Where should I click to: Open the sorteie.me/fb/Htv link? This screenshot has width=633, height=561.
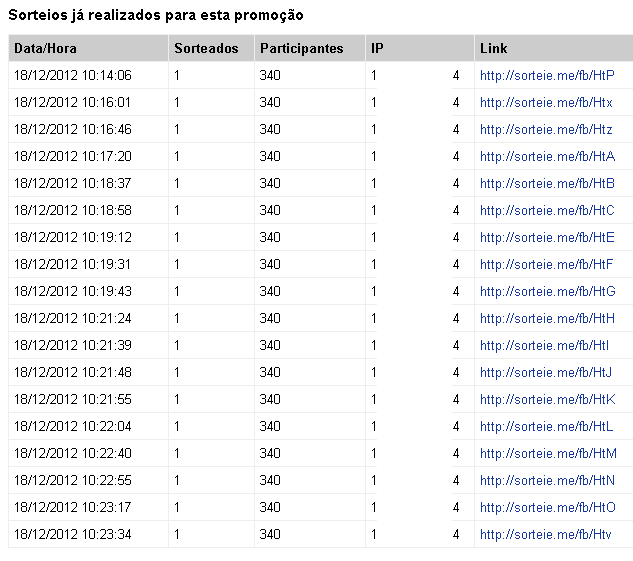(544, 534)
